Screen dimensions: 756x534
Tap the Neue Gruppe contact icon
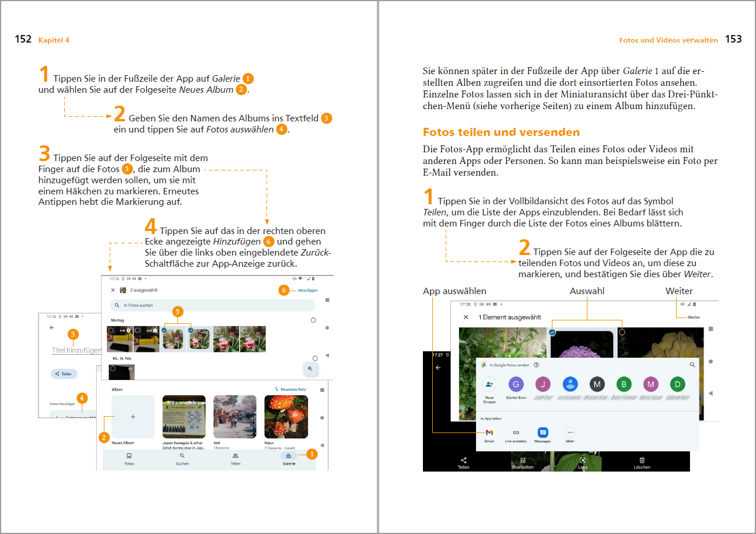click(x=489, y=384)
